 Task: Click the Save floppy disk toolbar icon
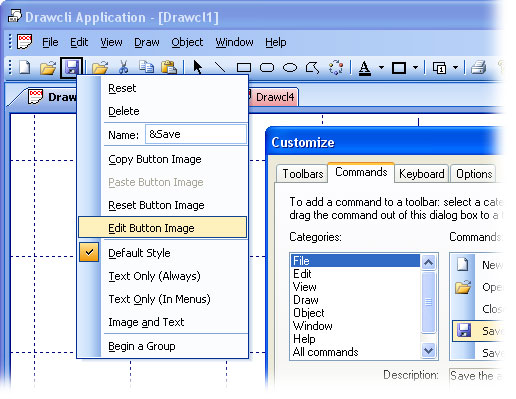(x=72, y=68)
